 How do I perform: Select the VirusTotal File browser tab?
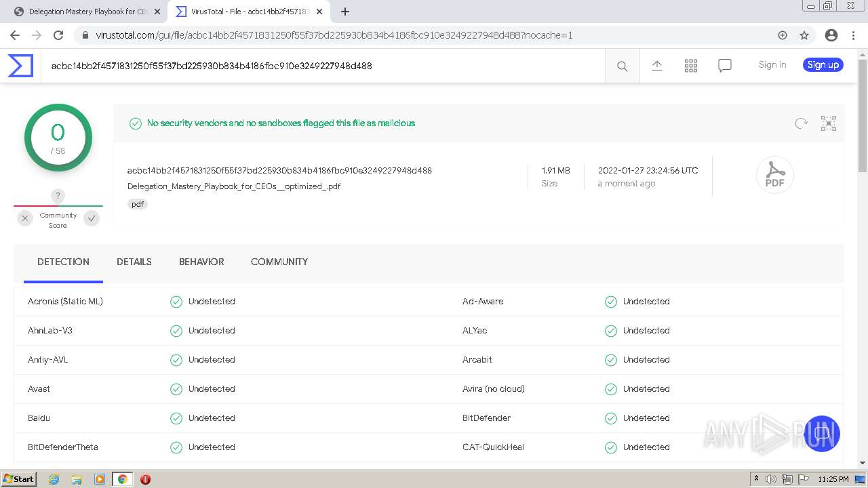(248, 12)
